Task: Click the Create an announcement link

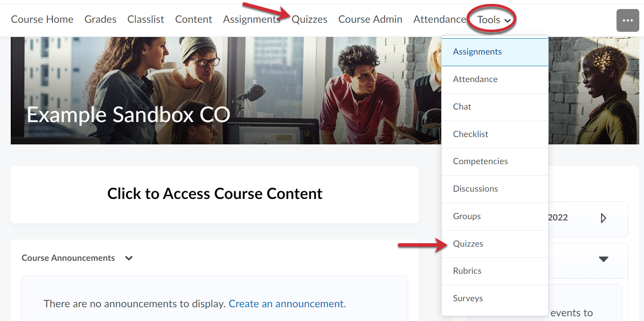Action: tap(287, 303)
